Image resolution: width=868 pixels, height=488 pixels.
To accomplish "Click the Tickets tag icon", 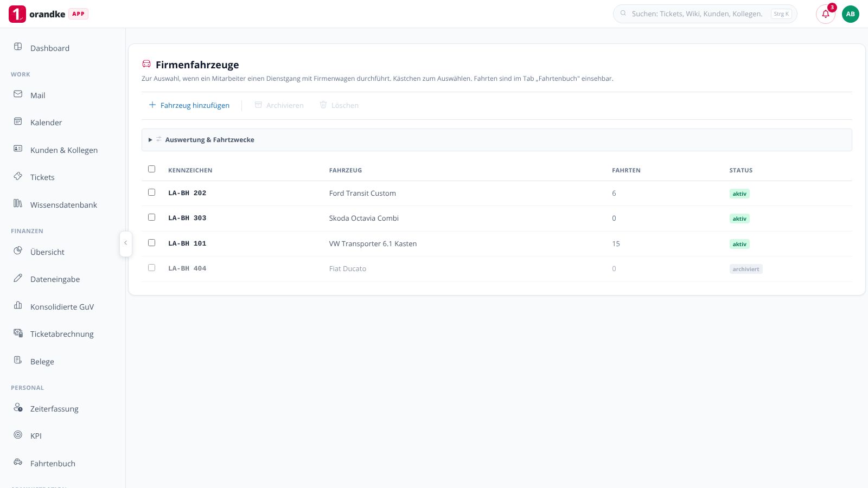I will pyautogui.click(x=18, y=176).
